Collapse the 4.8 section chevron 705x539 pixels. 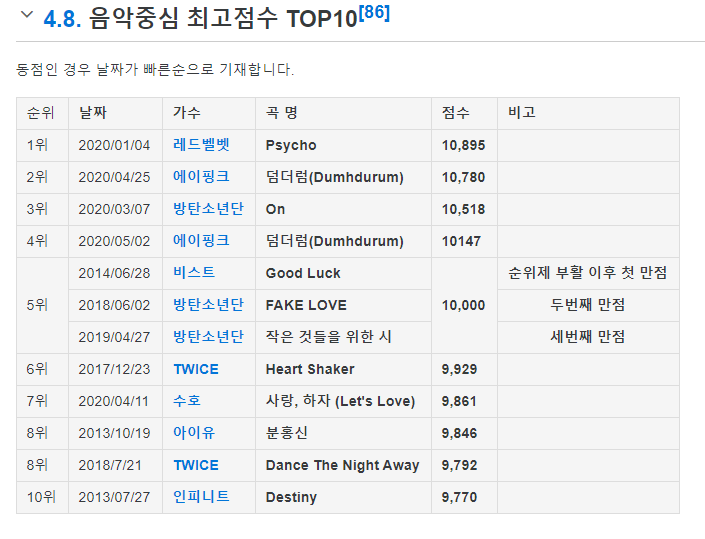27,14
